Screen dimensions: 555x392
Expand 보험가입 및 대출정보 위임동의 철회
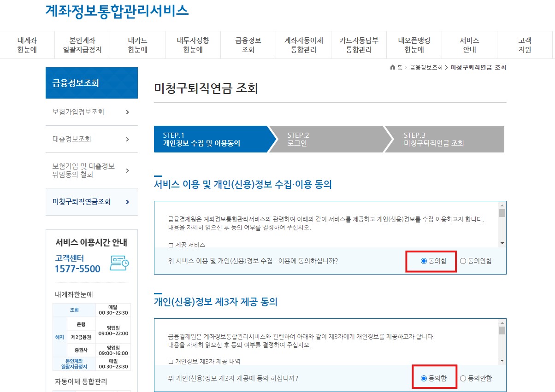click(x=91, y=170)
